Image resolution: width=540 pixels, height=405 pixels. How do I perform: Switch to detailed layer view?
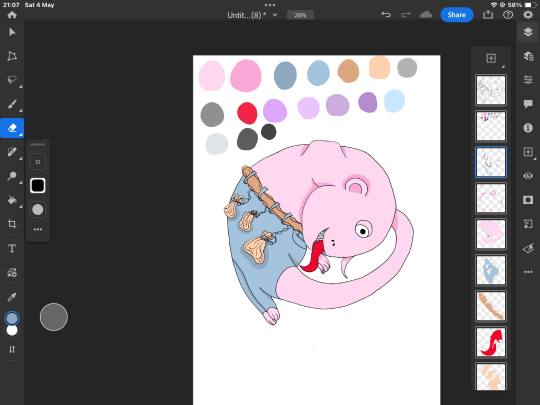(x=528, y=56)
